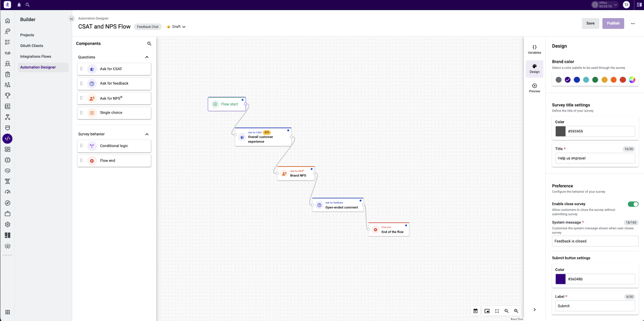The width and height of the screenshot is (644, 321).
Task: Click the Flow end component icon
Action: pyautogui.click(x=92, y=161)
